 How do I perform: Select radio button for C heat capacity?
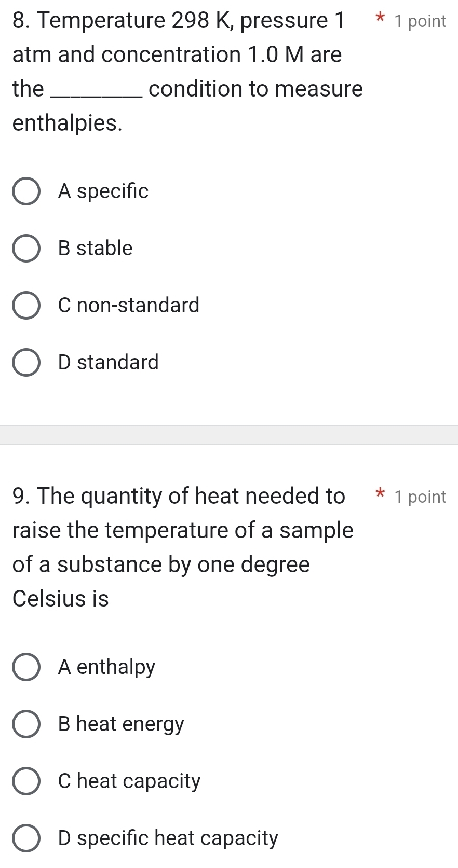(x=26, y=782)
